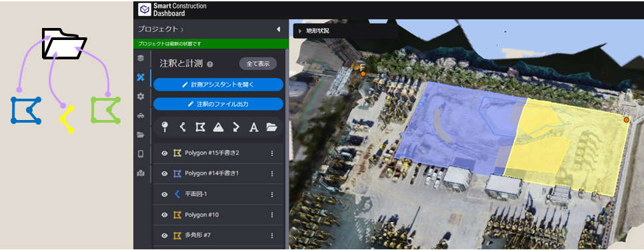Collapse the project side panel arrow
The image size is (644, 250).
(x=278, y=29)
